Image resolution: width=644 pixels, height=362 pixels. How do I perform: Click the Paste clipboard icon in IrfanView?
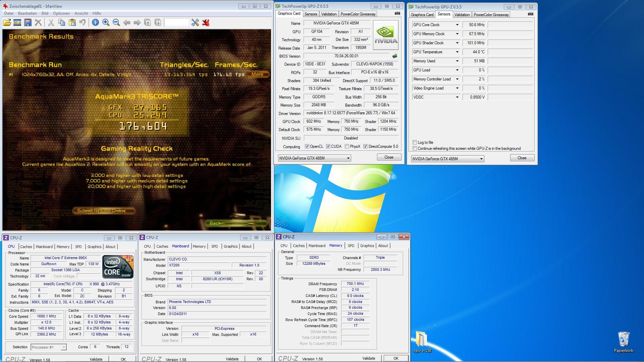72,22
